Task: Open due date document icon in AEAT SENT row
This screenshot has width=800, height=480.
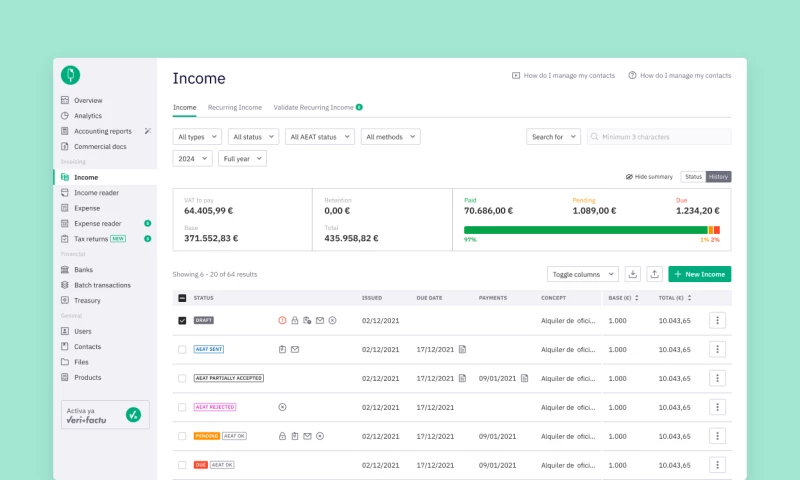Action: click(462, 349)
